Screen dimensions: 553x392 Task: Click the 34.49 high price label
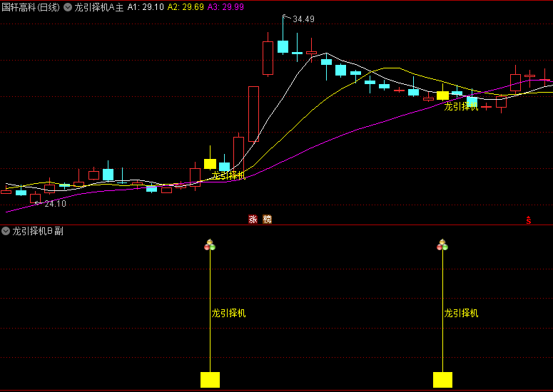tap(303, 19)
